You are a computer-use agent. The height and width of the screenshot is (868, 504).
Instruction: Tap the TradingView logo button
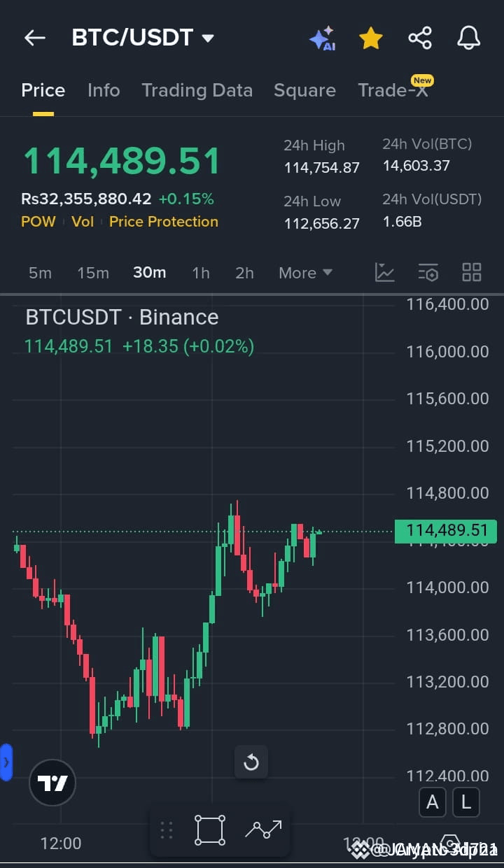point(52,783)
